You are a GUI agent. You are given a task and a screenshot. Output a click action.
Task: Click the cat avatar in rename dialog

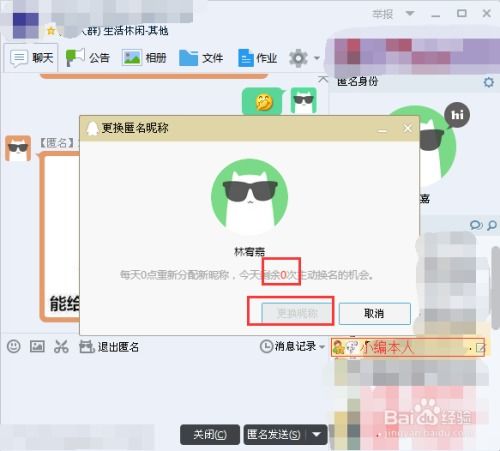tap(250, 197)
